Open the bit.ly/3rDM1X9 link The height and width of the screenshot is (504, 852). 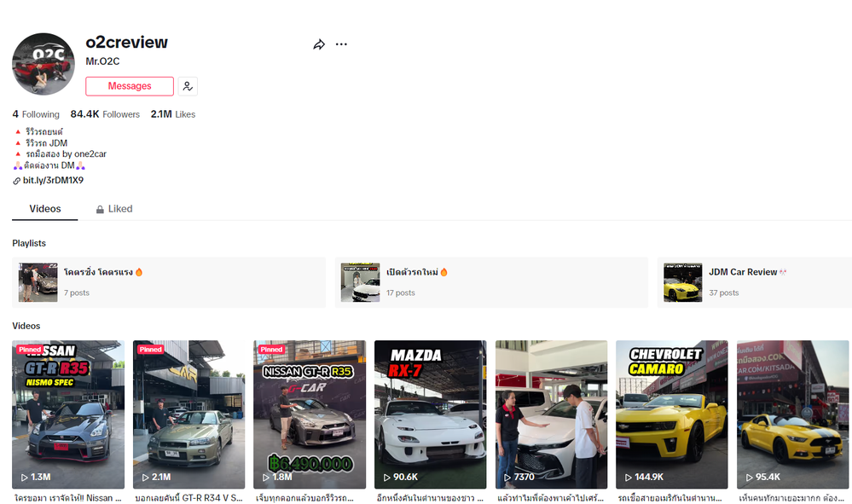click(53, 180)
